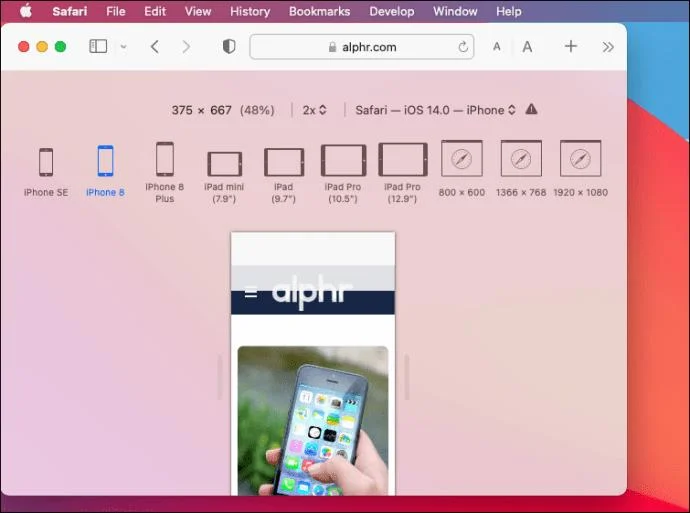The image size is (690, 513).
Task: Show more toolbar items overflow
Action: (x=608, y=47)
